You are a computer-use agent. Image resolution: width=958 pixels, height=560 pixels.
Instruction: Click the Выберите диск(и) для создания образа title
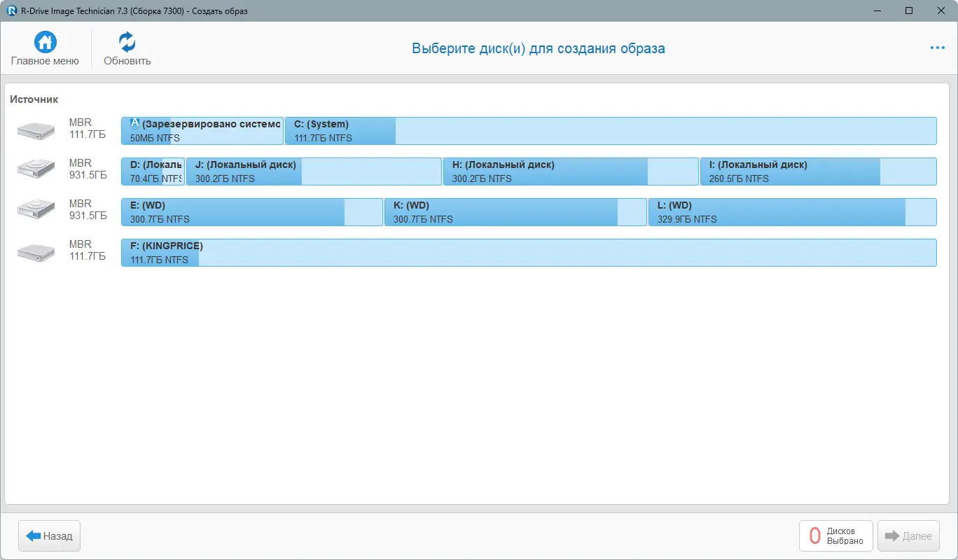point(539,48)
